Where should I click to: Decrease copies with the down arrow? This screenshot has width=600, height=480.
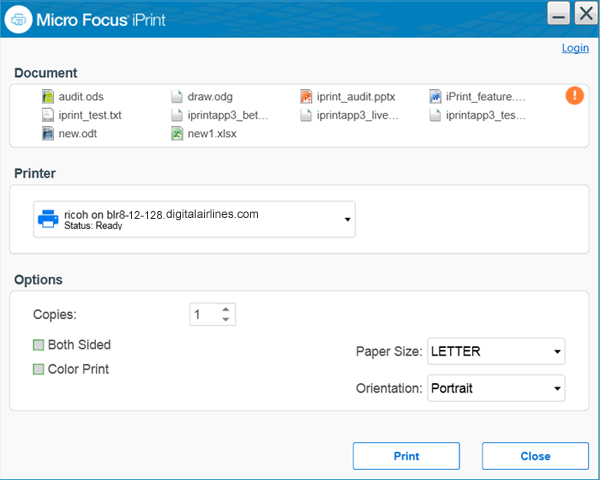pyautogui.click(x=227, y=320)
